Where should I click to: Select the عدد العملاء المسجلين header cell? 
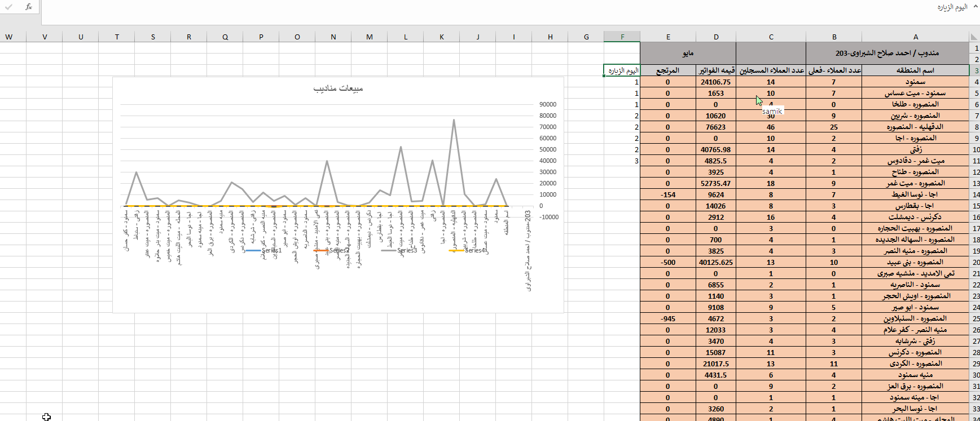point(771,70)
